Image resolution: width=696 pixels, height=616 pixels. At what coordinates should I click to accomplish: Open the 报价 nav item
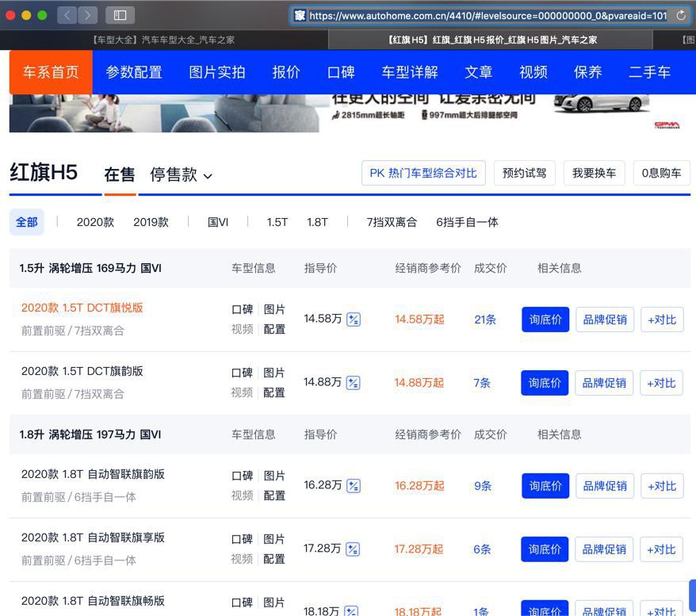[x=286, y=72]
